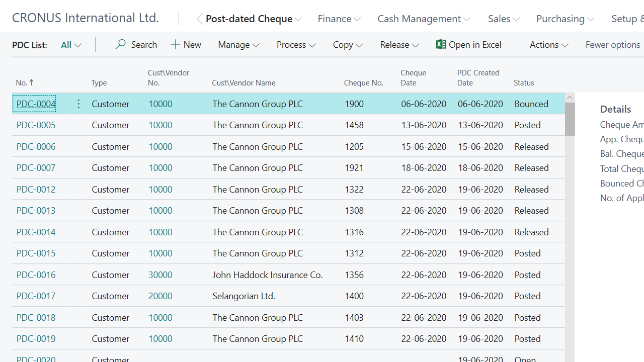Open the Purchasing menu

pyautogui.click(x=565, y=19)
